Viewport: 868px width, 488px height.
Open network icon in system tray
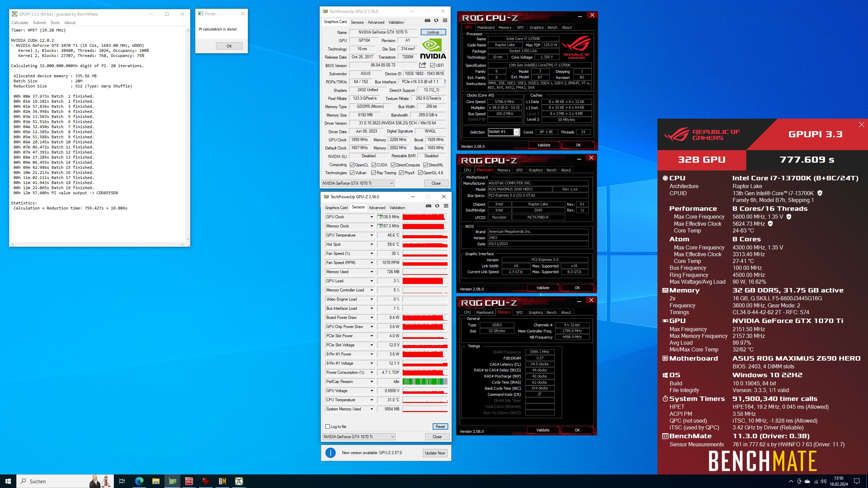click(x=816, y=481)
